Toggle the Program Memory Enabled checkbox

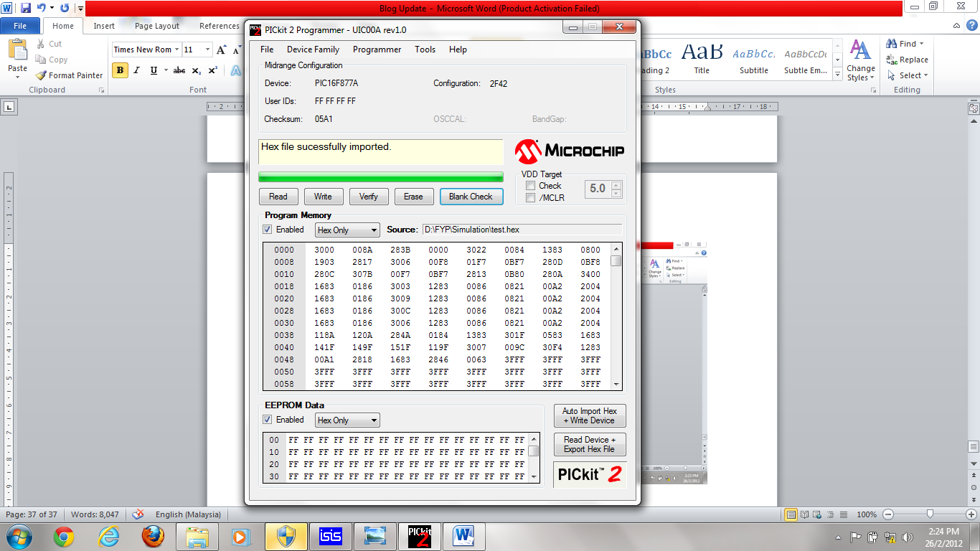[268, 230]
